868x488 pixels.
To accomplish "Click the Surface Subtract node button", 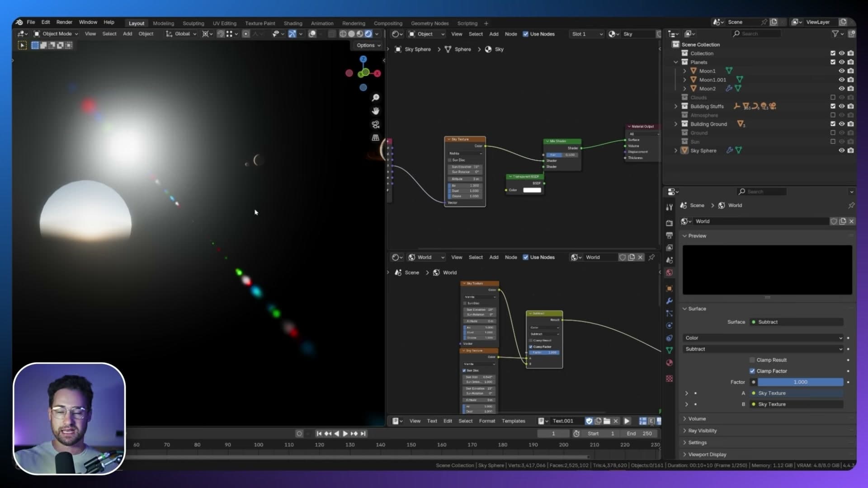I will point(797,322).
